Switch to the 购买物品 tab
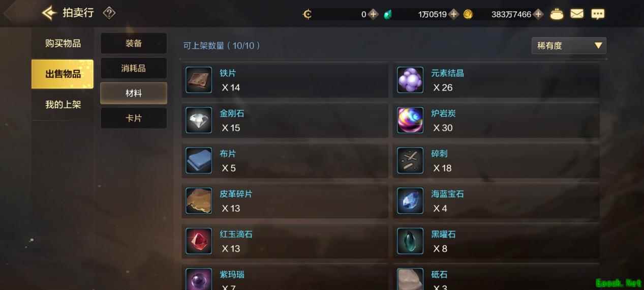Viewport: 644px width, 290px height. [63, 43]
